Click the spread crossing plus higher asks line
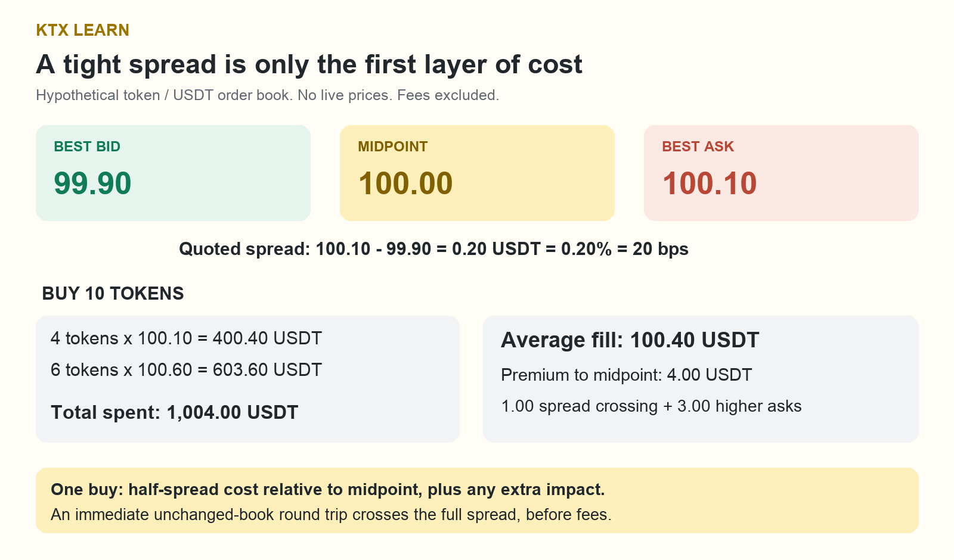This screenshot has height=560, width=954. click(651, 406)
